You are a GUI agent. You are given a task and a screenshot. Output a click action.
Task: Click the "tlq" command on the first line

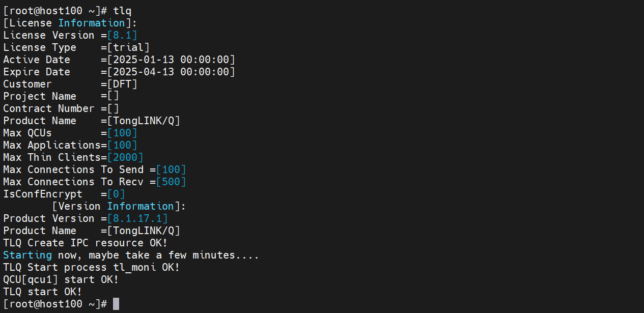pos(122,11)
